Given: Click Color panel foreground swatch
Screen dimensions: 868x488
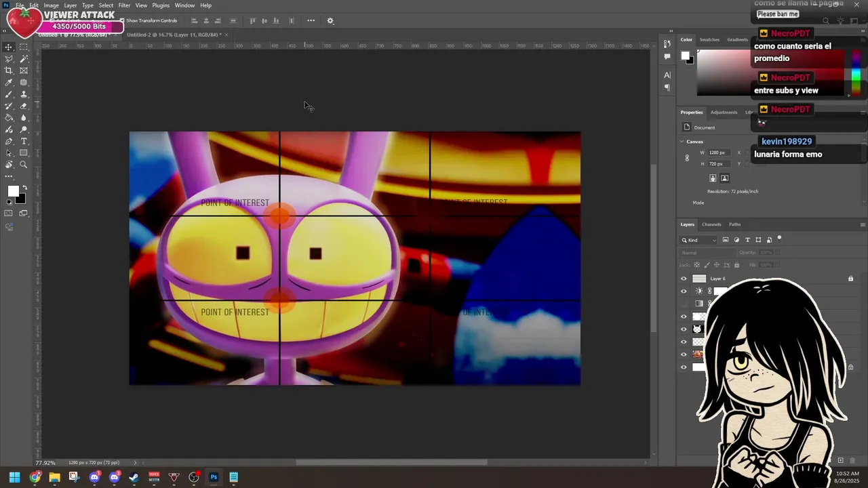Looking at the screenshot, I should coord(685,56).
